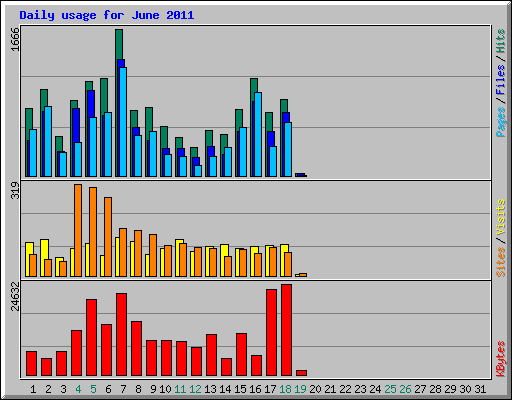Image resolution: width=512 pixels, height=400 pixels.
Task: Click the Visits legend label
Action: click(500, 217)
